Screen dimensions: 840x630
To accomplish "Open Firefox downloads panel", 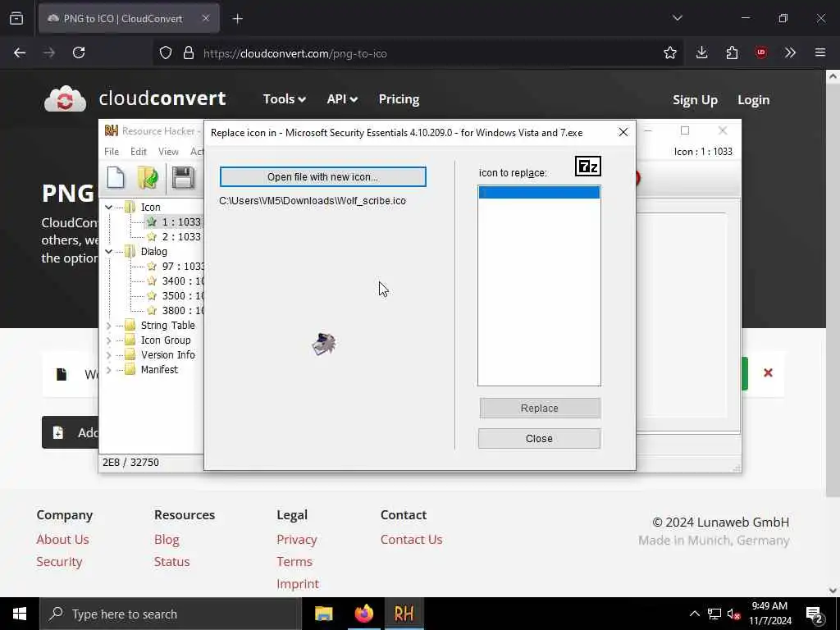I will [x=702, y=52].
